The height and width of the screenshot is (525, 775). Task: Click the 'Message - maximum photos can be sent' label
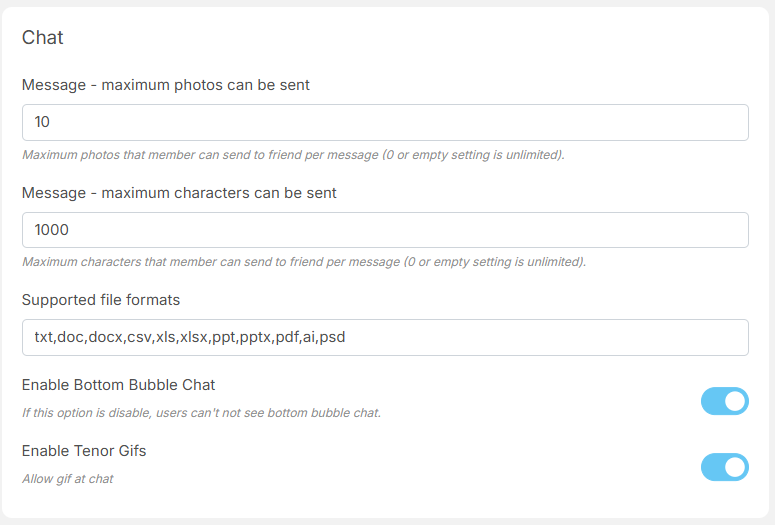166,85
